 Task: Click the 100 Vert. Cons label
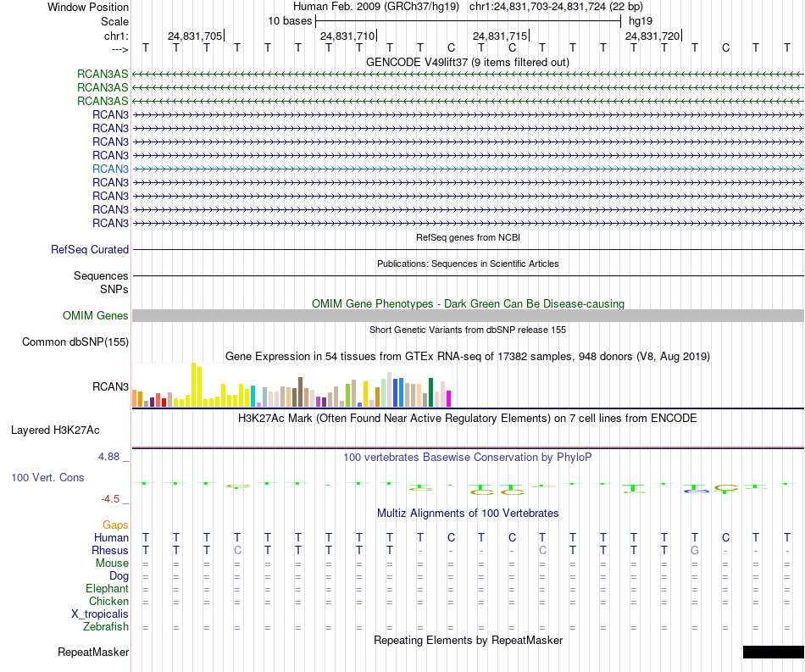click(x=47, y=477)
